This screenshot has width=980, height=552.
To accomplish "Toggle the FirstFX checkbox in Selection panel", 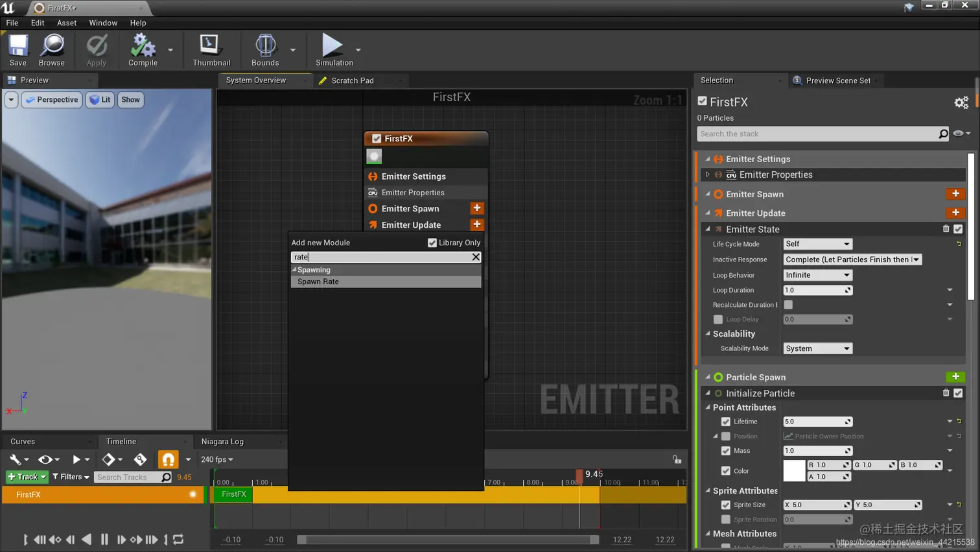I will coord(703,101).
